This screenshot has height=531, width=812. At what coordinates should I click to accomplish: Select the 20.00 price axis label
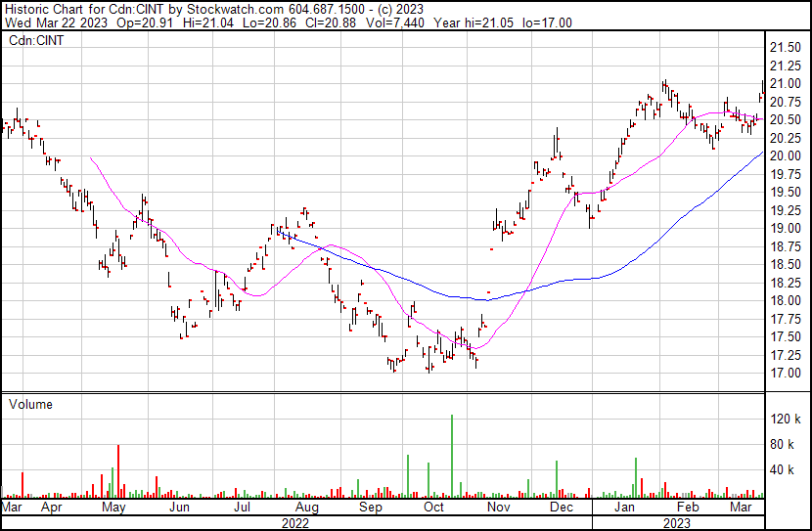786,156
